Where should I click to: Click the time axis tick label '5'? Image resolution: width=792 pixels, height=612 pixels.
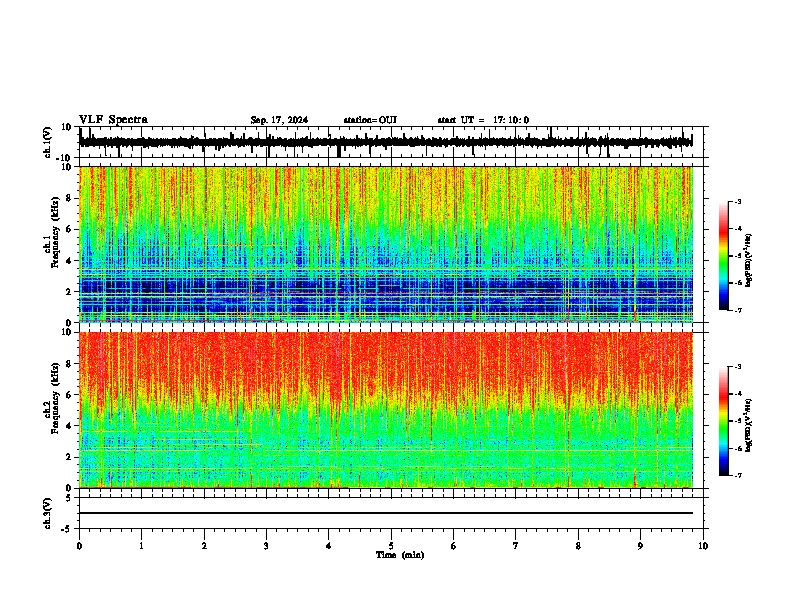(x=391, y=546)
